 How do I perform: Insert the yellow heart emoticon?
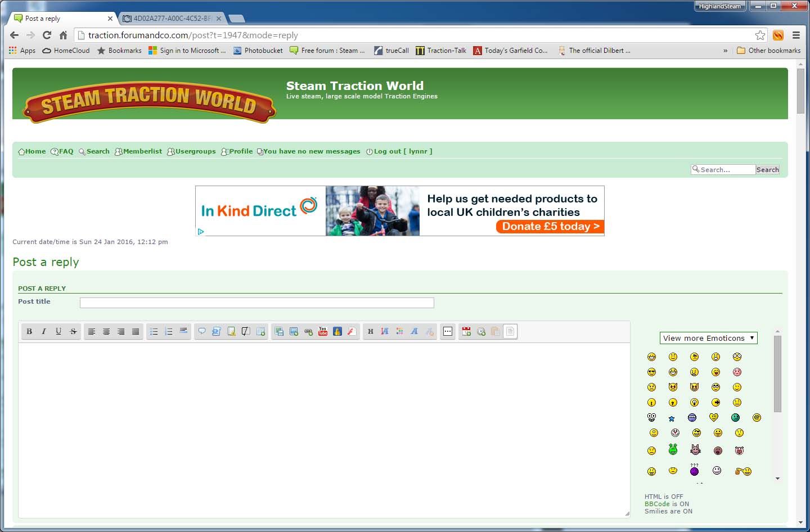coord(714,417)
